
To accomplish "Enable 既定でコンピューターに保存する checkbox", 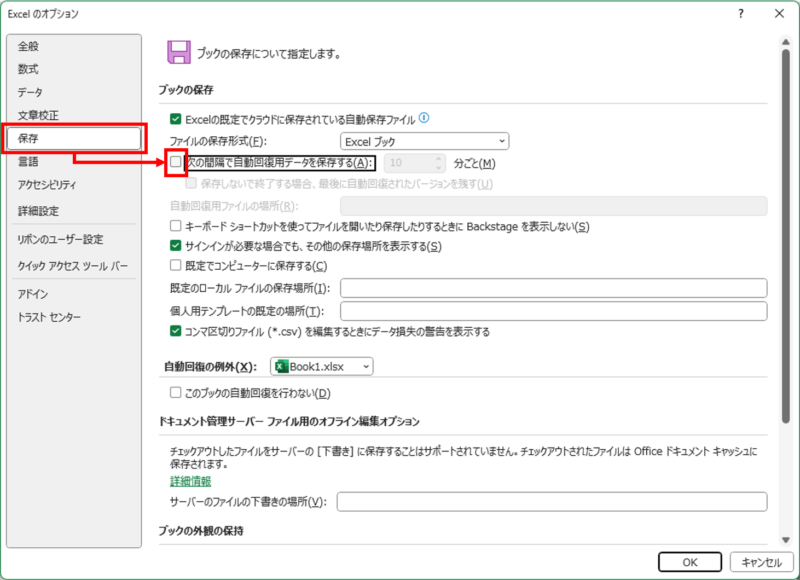I will pos(176,265).
